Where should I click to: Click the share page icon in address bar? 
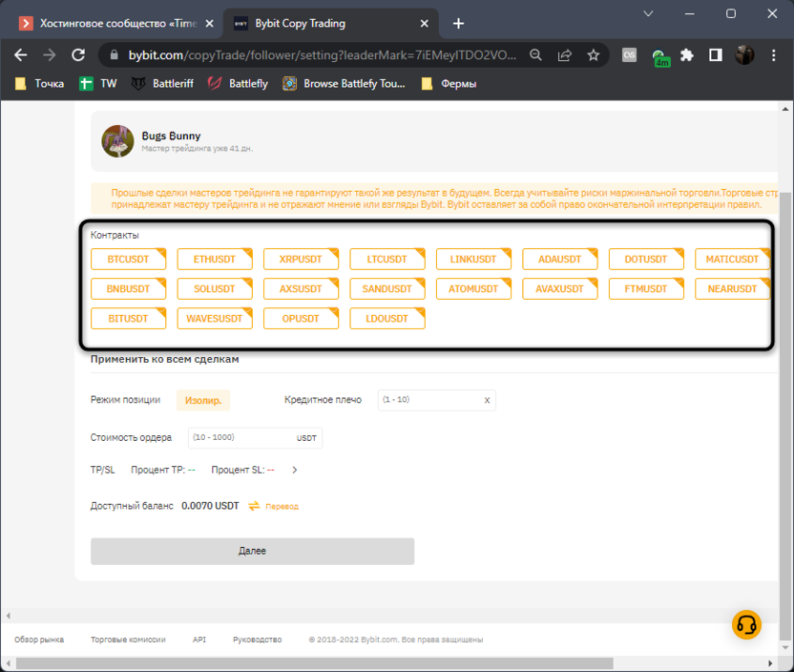click(565, 55)
